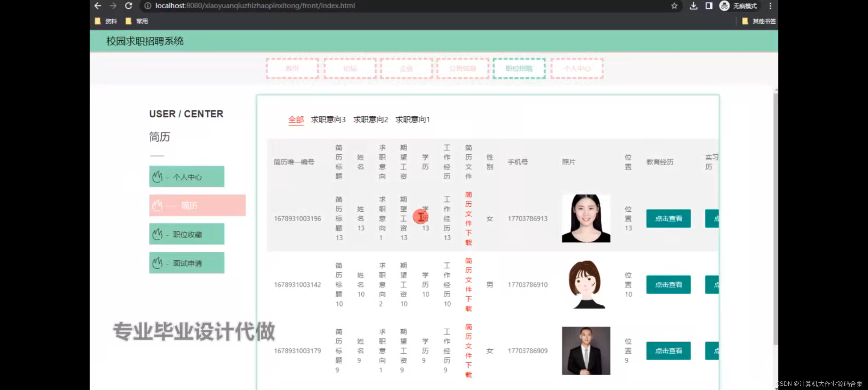Click the flame icon beside 个人中心

click(x=157, y=177)
